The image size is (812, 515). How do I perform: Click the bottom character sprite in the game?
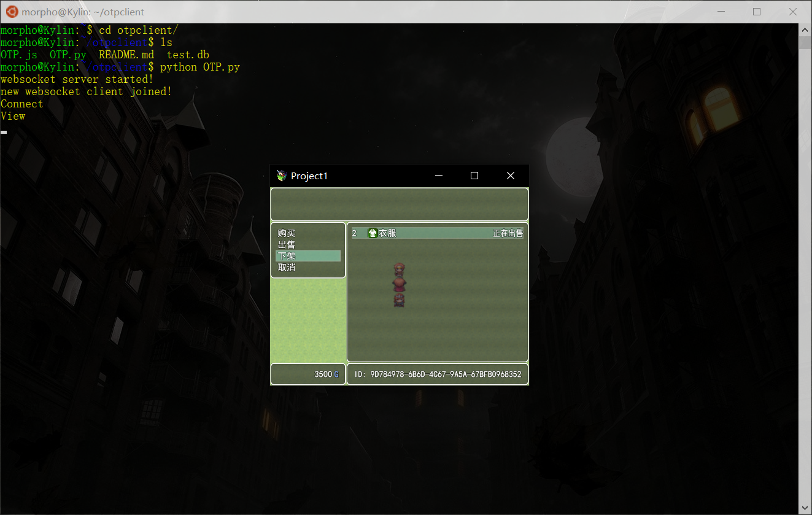point(399,300)
